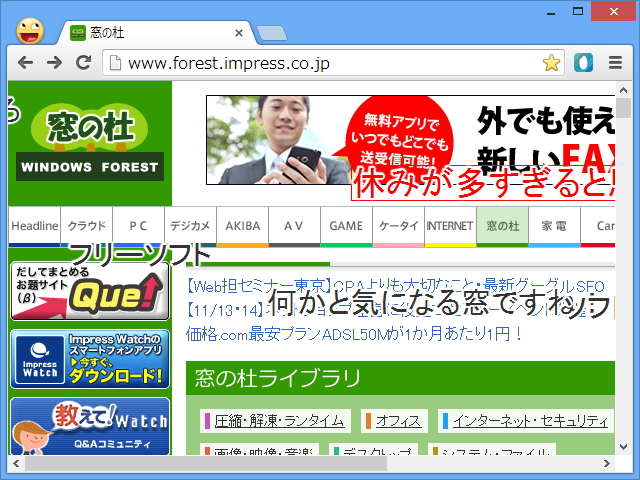Viewport: 640px width, 480px height.
Task: Open the AKIBA navigation item
Action: pos(242,227)
